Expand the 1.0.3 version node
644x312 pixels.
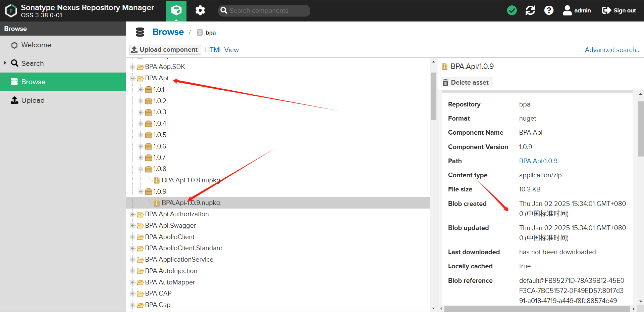click(141, 112)
